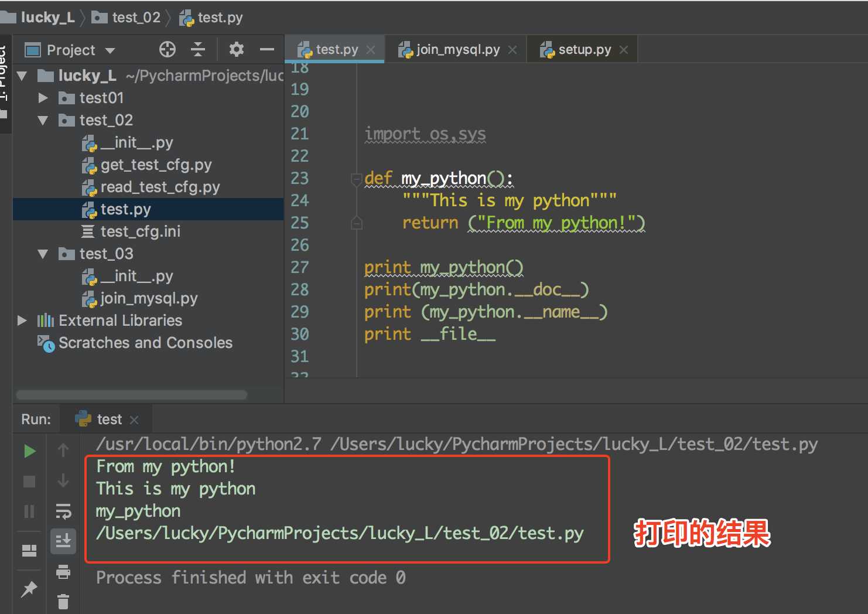
Task: Click the Pause output icon
Action: [x=29, y=511]
